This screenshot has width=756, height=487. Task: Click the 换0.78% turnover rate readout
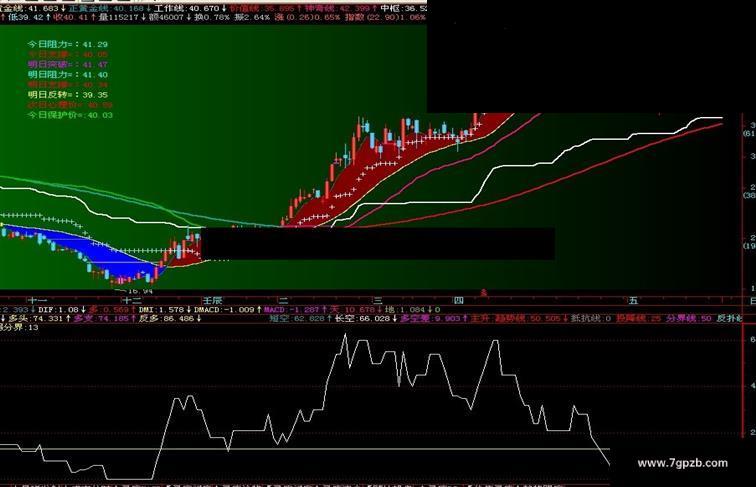click(212, 17)
